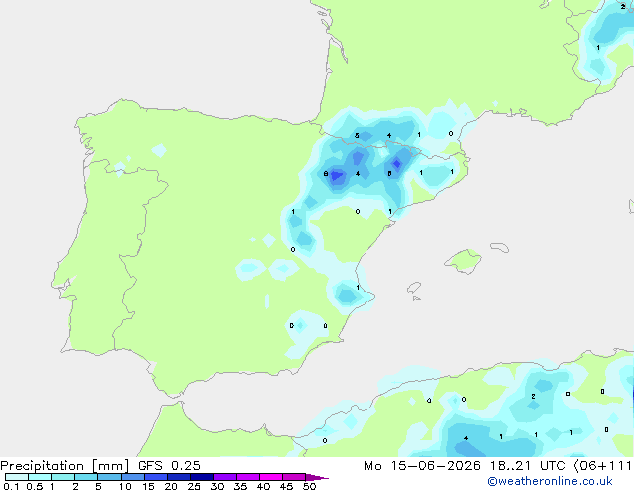Pick the 40–45 mm magenta legend swatch
The image size is (634, 490).
(271, 477)
